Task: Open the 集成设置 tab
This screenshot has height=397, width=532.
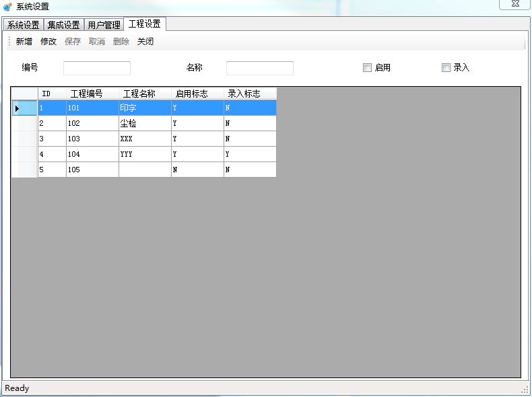Action: 63,25
